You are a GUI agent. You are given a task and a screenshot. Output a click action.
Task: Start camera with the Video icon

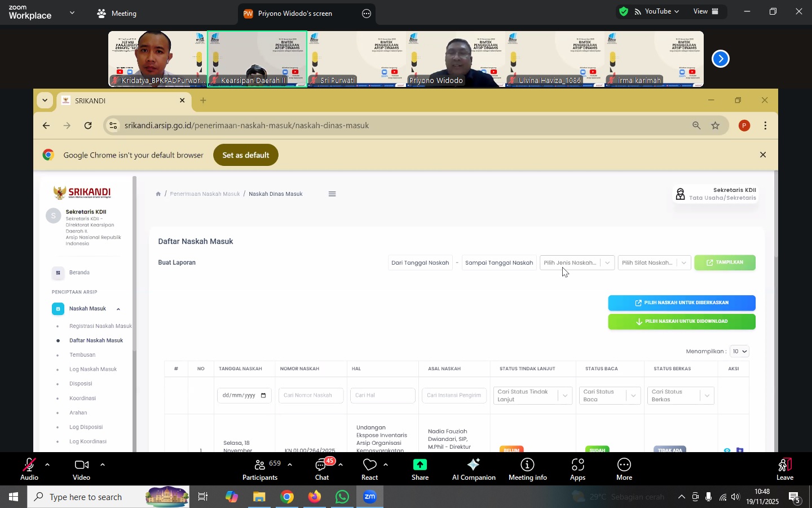click(x=81, y=468)
